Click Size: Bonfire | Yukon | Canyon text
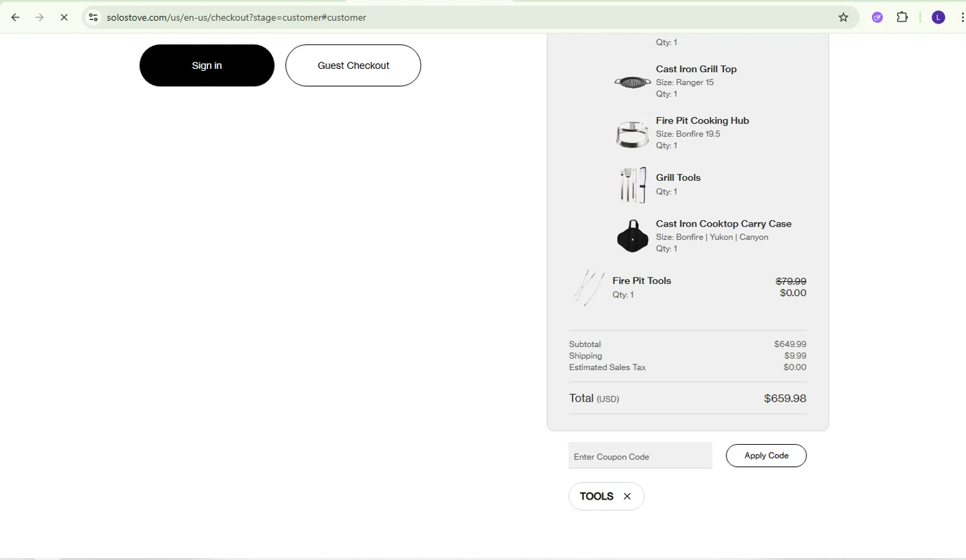Screen dimensions: 966x560 tap(712, 237)
